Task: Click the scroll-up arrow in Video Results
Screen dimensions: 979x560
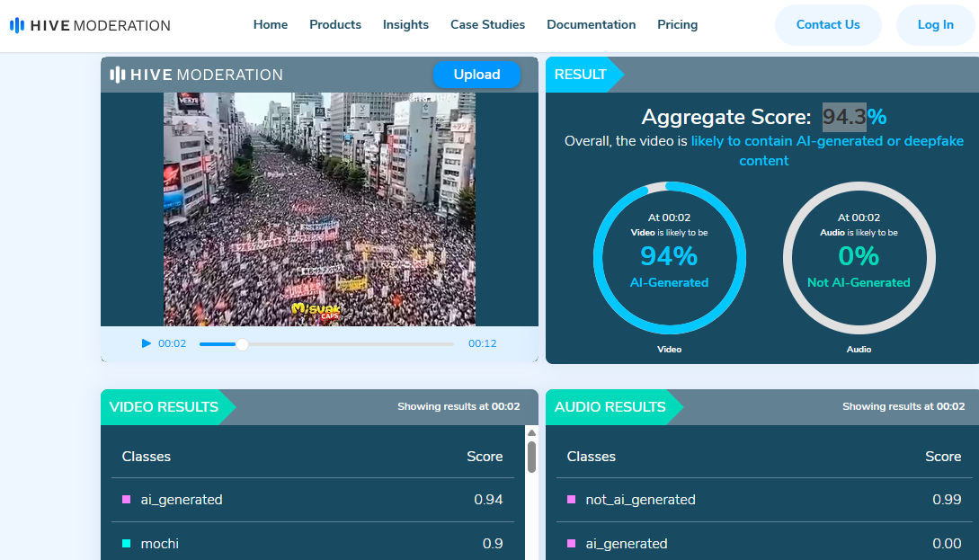Action: [x=531, y=433]
